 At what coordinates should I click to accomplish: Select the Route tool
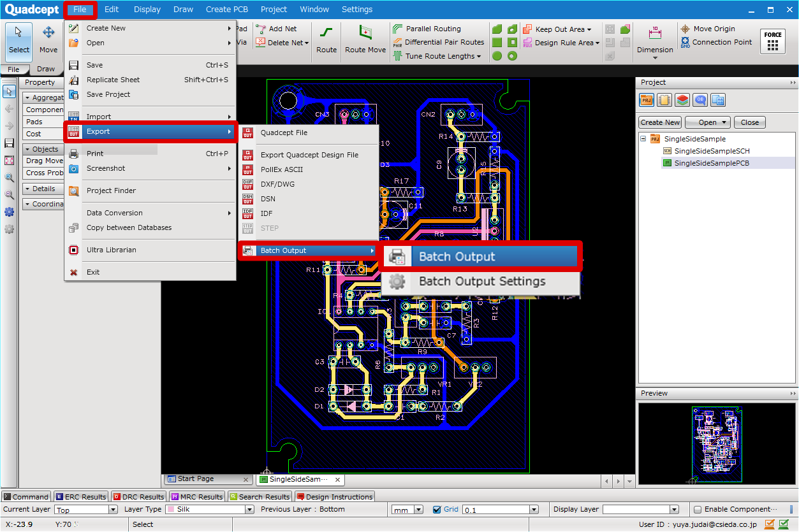[x=326, y=40]
